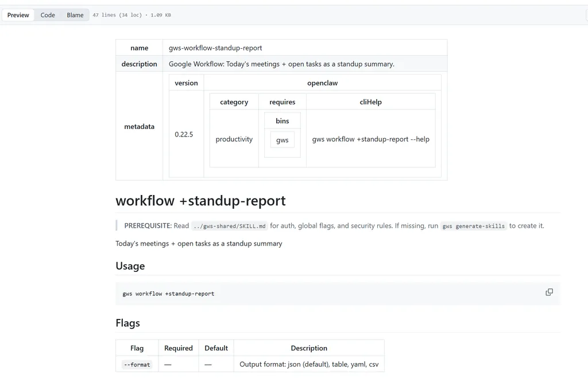Click the 'openclaw' column header
The height and width of the screenshot is (378, 588).
(x=322, y=83)
